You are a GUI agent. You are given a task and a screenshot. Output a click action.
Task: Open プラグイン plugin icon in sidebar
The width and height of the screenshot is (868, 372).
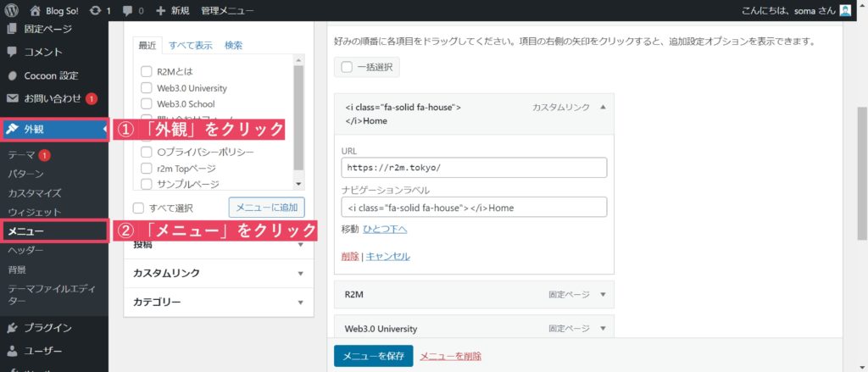(12, 328)
